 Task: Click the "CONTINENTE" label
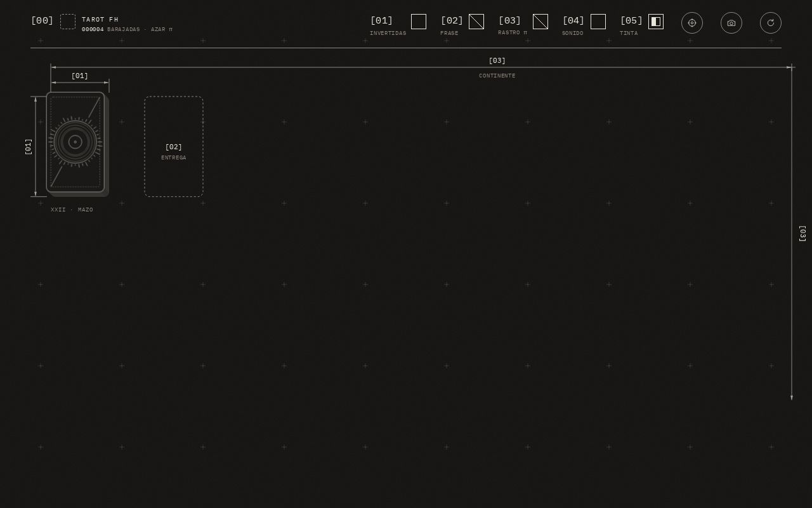497,76
